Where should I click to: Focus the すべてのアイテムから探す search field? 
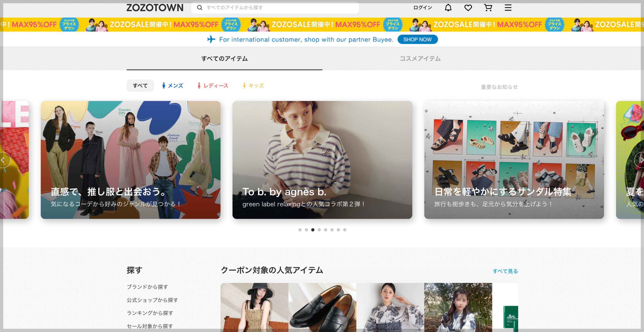point(275,8)
